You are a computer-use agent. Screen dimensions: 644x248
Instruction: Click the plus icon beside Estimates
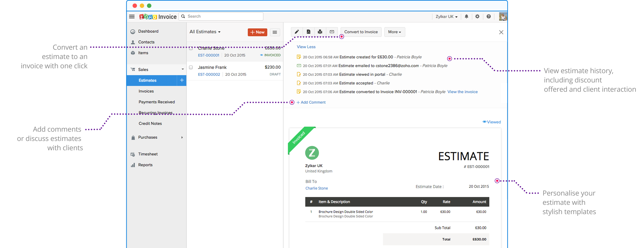182,80
